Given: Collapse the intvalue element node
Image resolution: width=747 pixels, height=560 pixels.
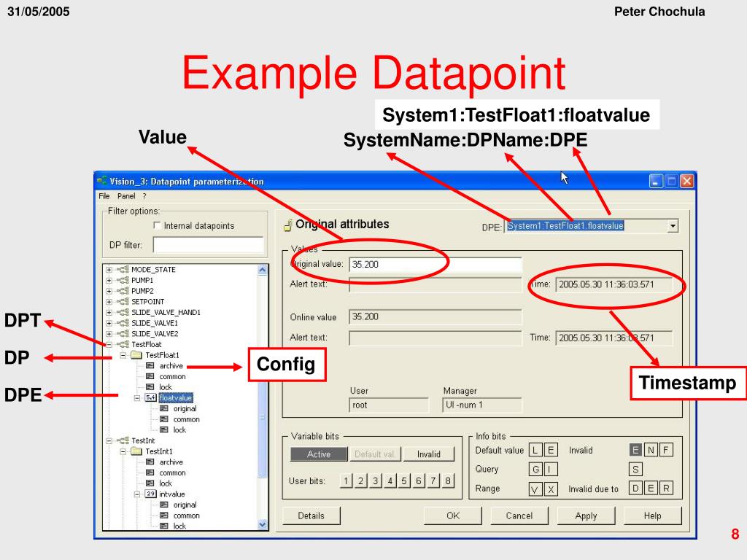Looking at the screenshot, I should pos(137,494).
